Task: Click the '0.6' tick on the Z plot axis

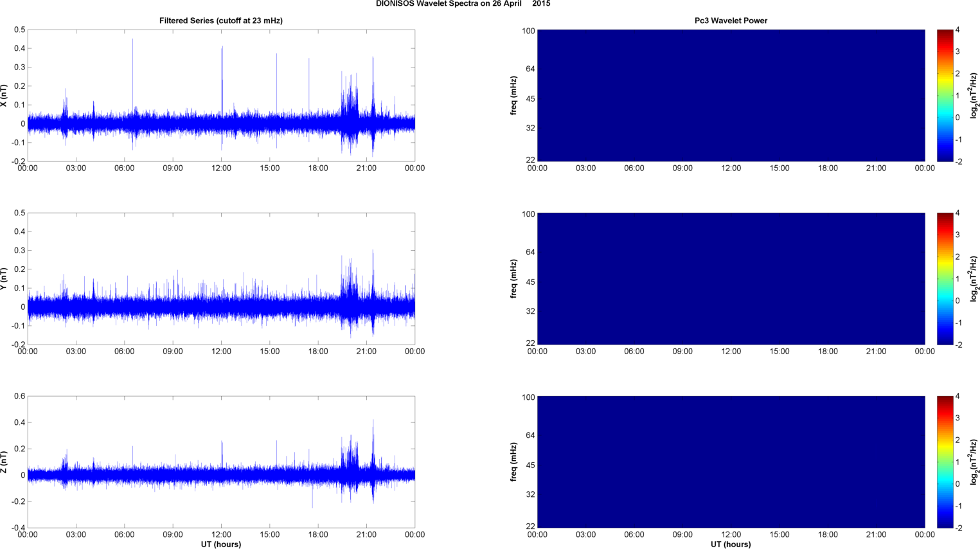Action: point(19,396)
